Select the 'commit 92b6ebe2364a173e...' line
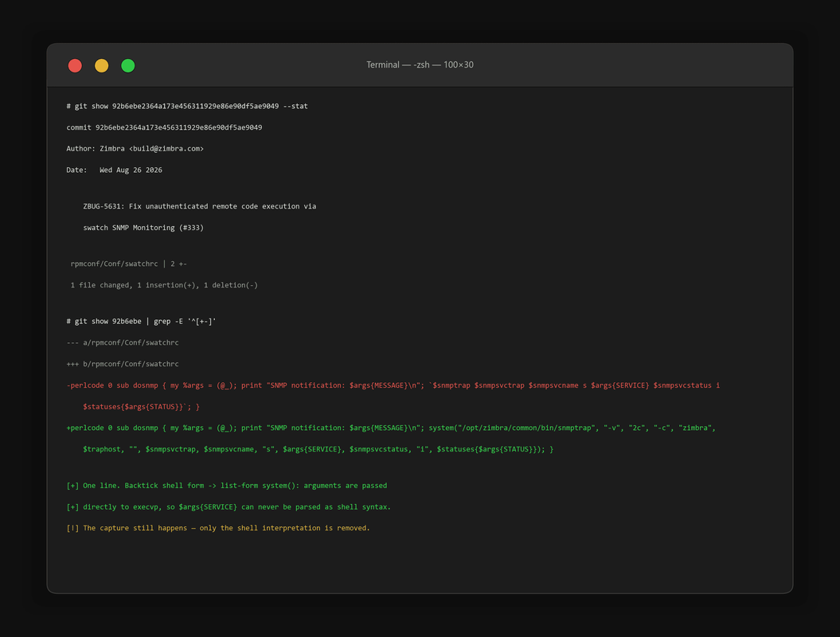This screenshot has height=637, width=840. (164, 127)
